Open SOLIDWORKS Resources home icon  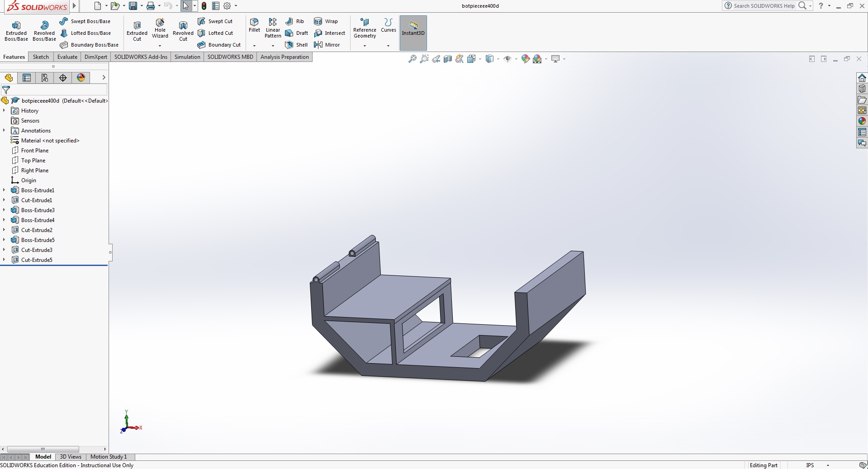pos(862,78)
